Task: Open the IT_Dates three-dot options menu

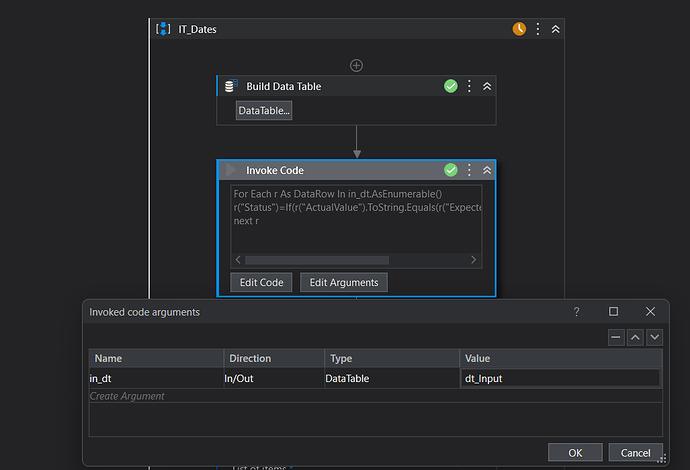Action: 538,29
